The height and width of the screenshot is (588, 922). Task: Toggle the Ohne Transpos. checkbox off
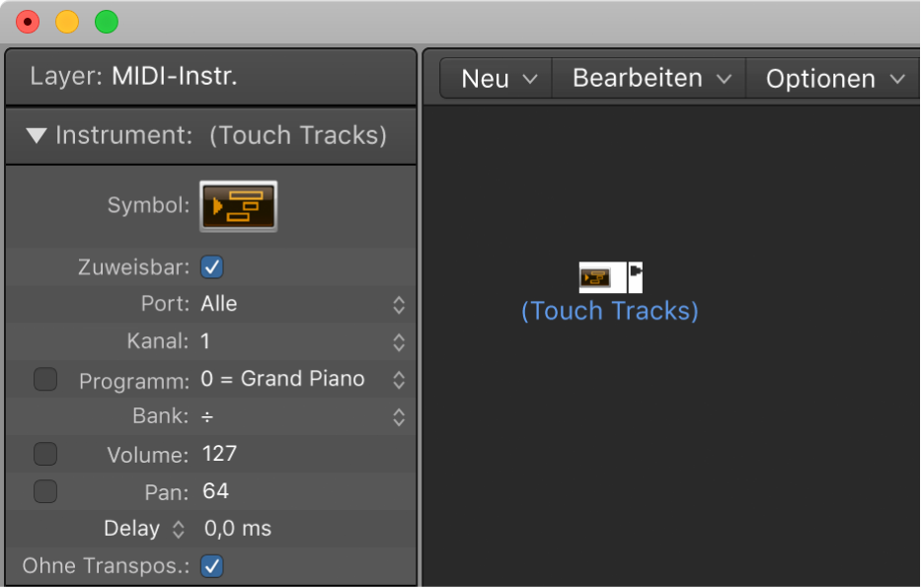point(211,565)
